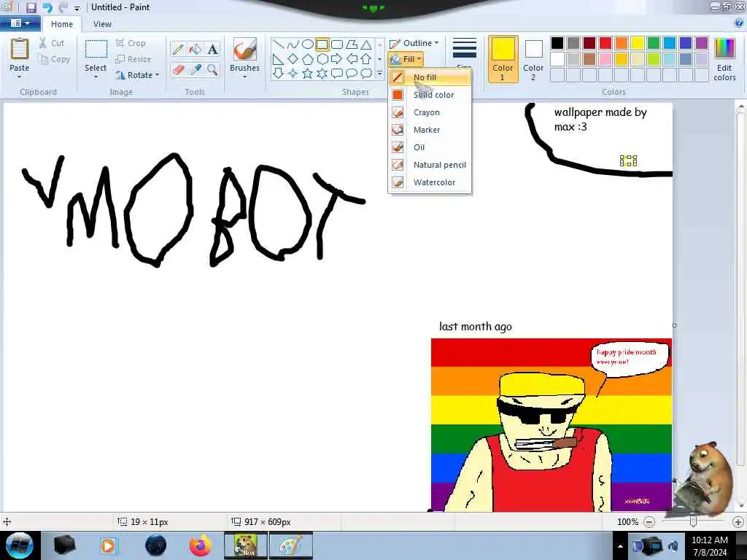
Task: Choose the Hexagon shape
Action: click(322, 59)
